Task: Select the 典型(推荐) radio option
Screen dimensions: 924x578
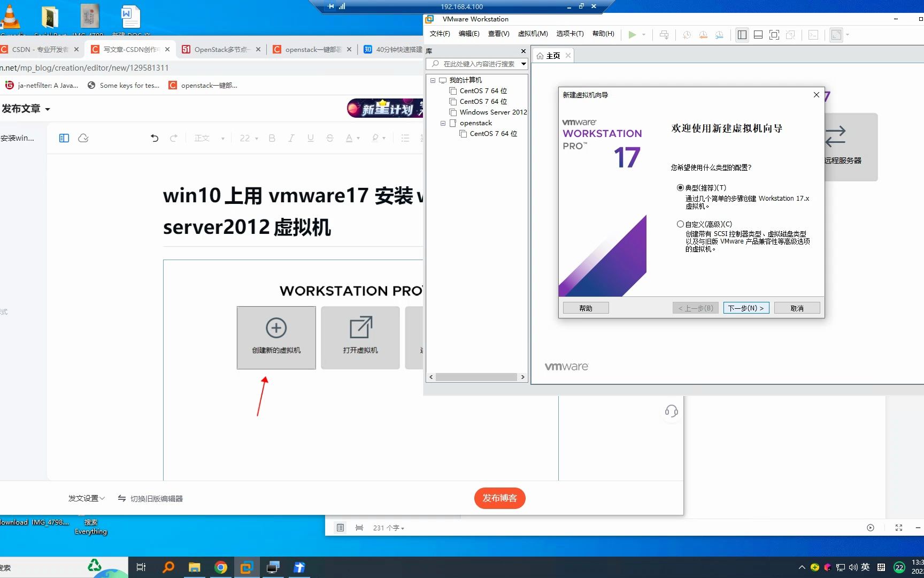Action: 680,188
